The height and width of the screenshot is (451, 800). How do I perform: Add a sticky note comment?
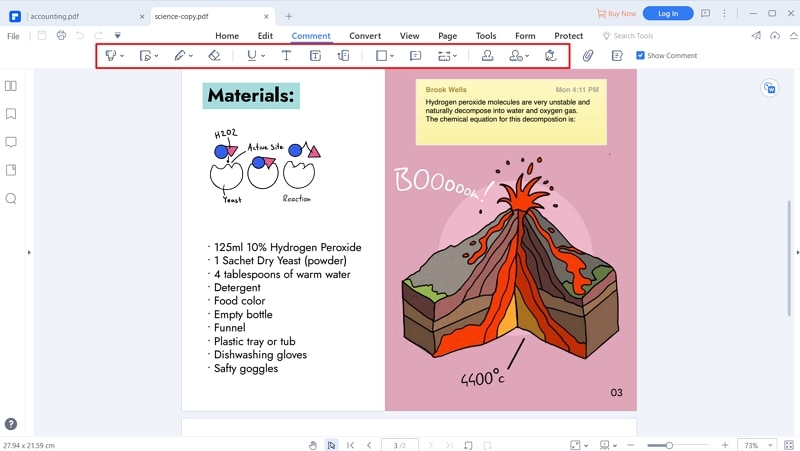coord(415,56)
